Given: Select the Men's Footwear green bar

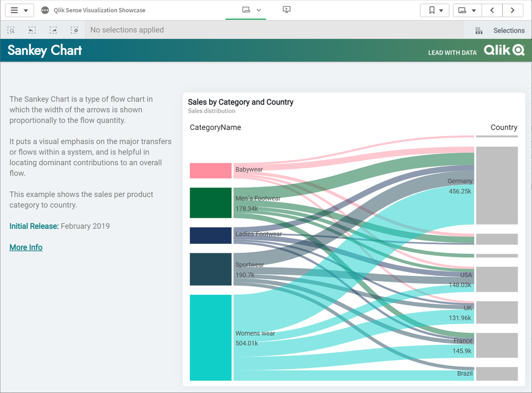Looking at the screenshot, I should click(211, 202).
